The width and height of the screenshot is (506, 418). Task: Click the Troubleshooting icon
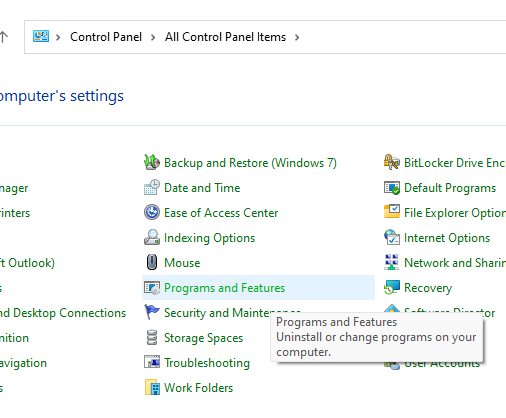click(x=152, y=362)
